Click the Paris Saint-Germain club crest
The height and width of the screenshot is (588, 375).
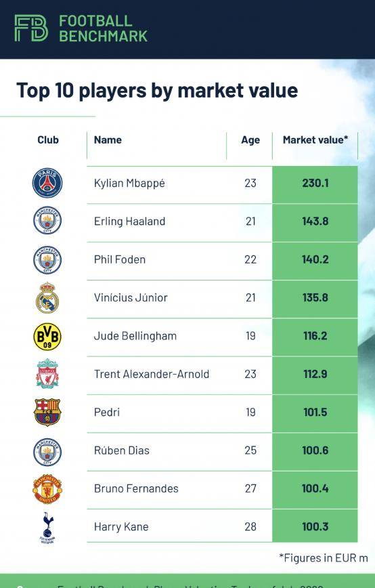pos(47,183)
